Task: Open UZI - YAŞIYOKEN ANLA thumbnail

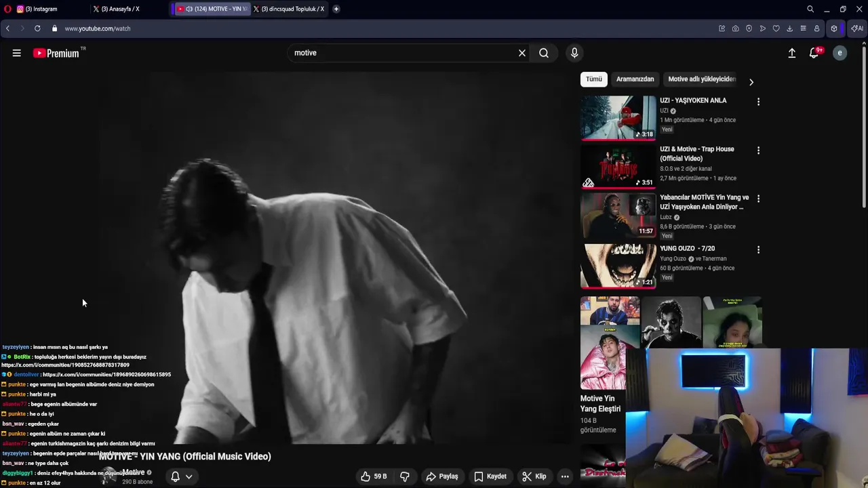Action: pos(618,117)
